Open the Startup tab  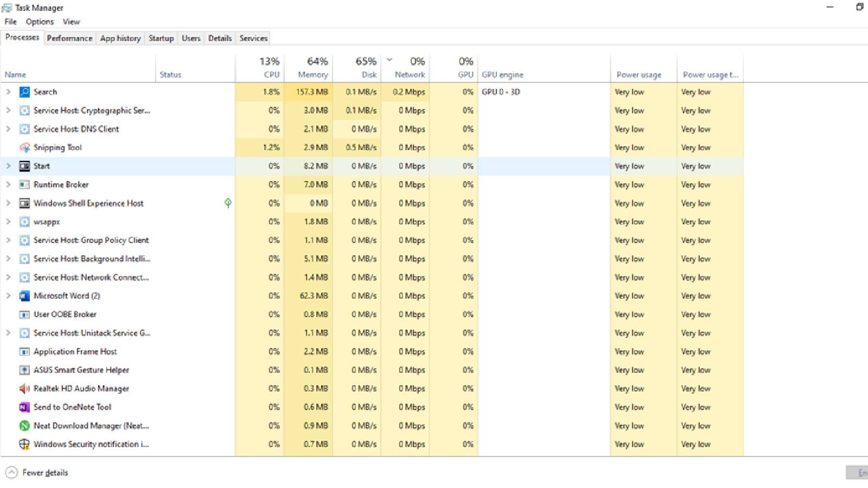pyautogui.click(x=161, y=38)
